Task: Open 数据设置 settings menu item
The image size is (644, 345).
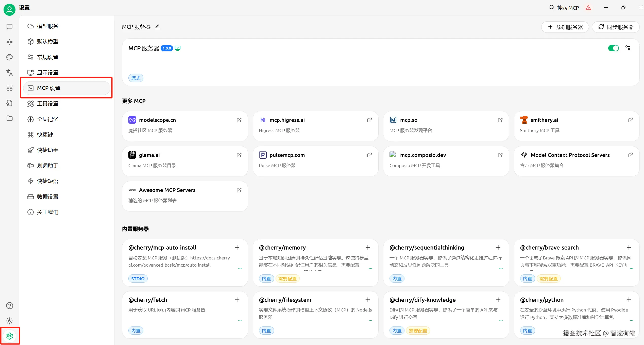Action: [x=47, y=196]
